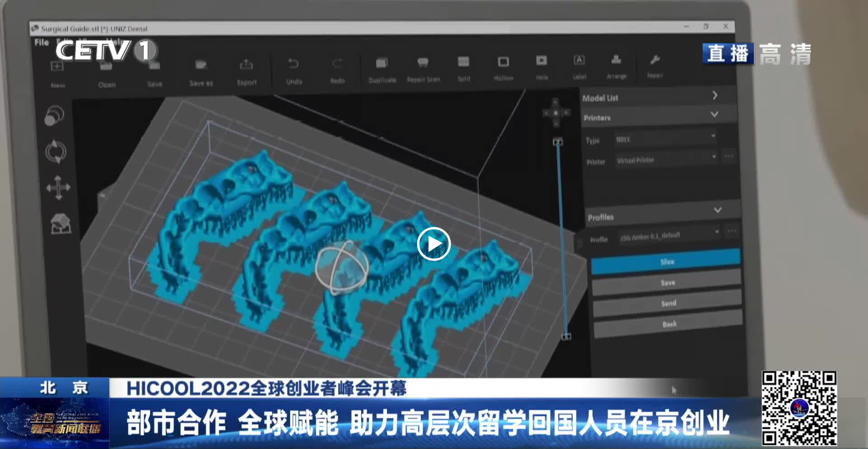Select the Label tool icon
Image resolution: width=868 pixels, height=449 pixels.
click(x=579, y=61)
